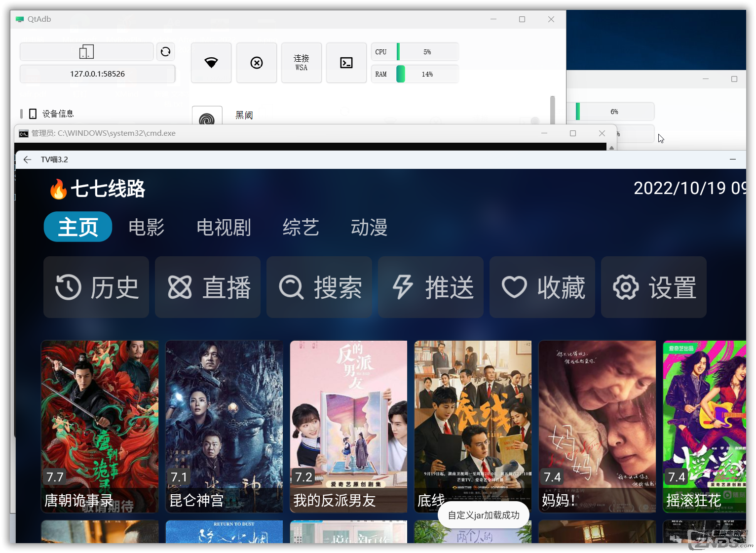The width and height of the screenshot is (756, 553).
Task: Click the 7.1 rating on 昆仑神宫
Action: pyautogui.click(x=179, y=477)
